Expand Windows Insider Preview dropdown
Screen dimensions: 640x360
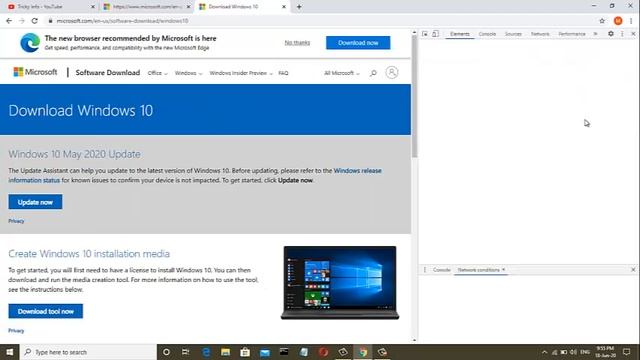click(241, 73)
